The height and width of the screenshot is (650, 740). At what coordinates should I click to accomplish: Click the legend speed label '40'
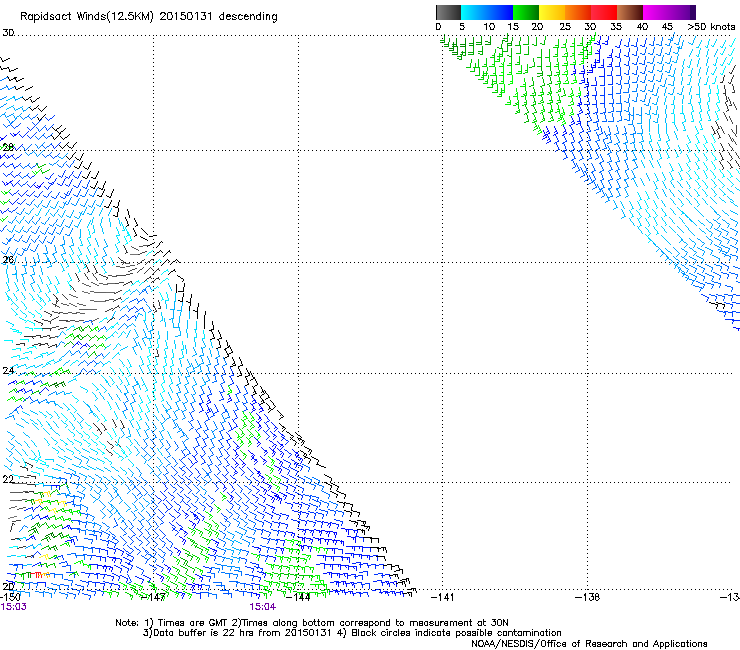(642, 27)
